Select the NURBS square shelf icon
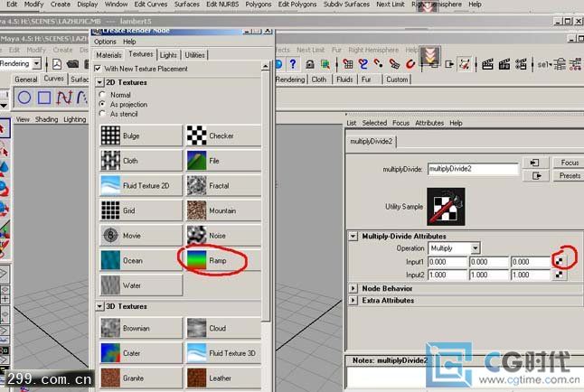 tap(44, 98)
